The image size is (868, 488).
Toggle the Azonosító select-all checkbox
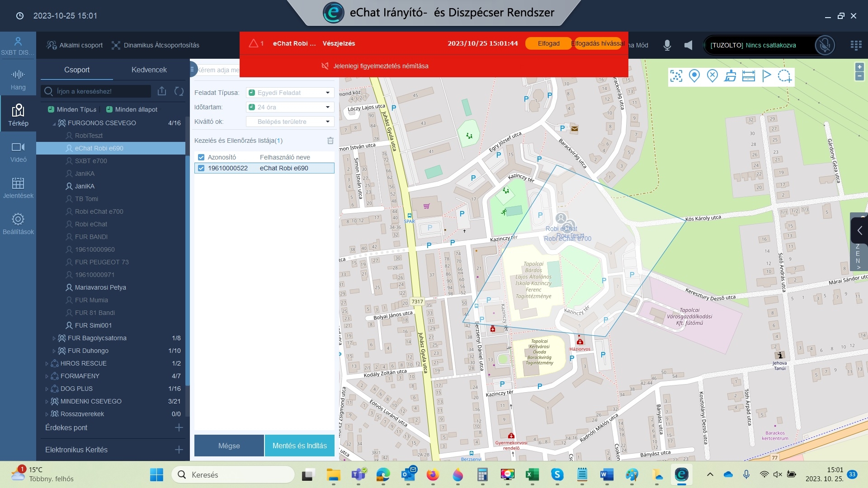tap(201, 157)
